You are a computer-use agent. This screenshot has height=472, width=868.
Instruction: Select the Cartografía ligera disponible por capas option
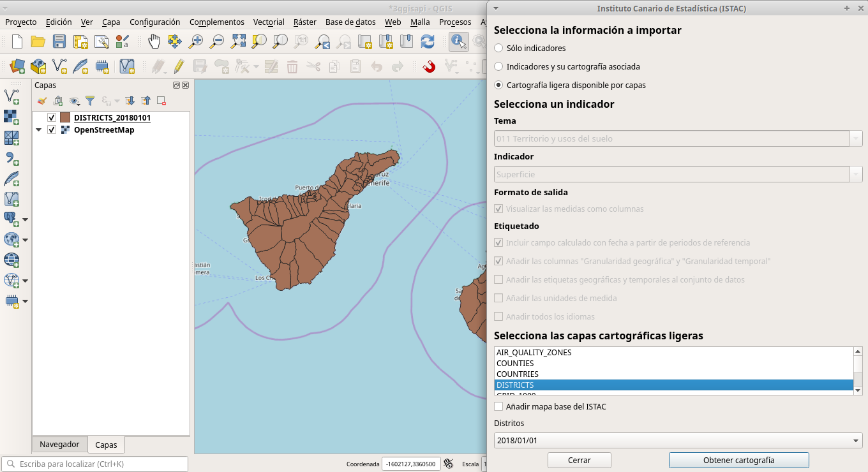point(498,84)
